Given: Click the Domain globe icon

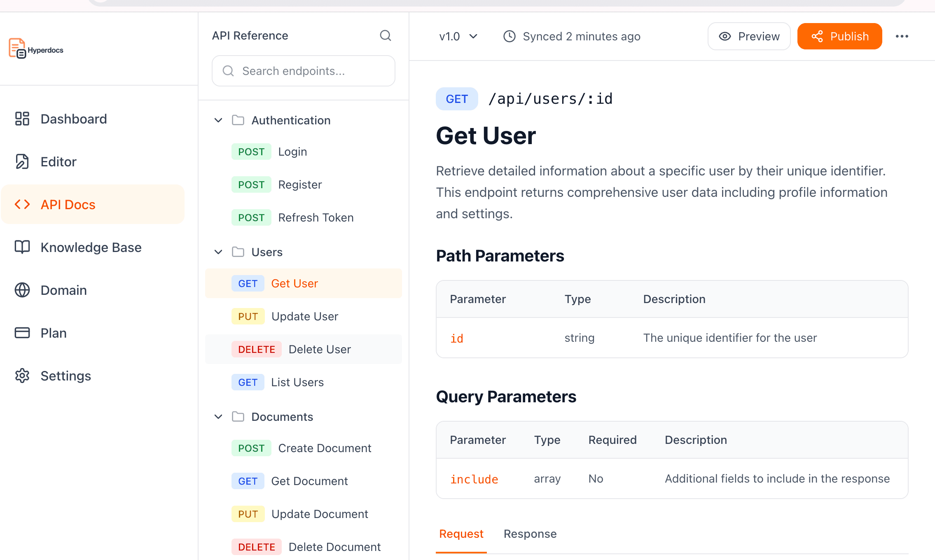Looking at the screenshot, I should (x=22, y=290).
